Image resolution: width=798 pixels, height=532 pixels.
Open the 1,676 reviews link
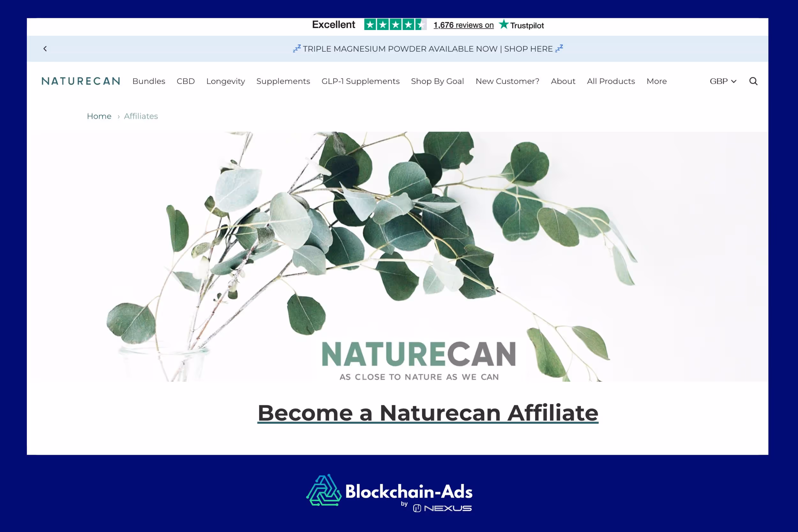point(463,26)
